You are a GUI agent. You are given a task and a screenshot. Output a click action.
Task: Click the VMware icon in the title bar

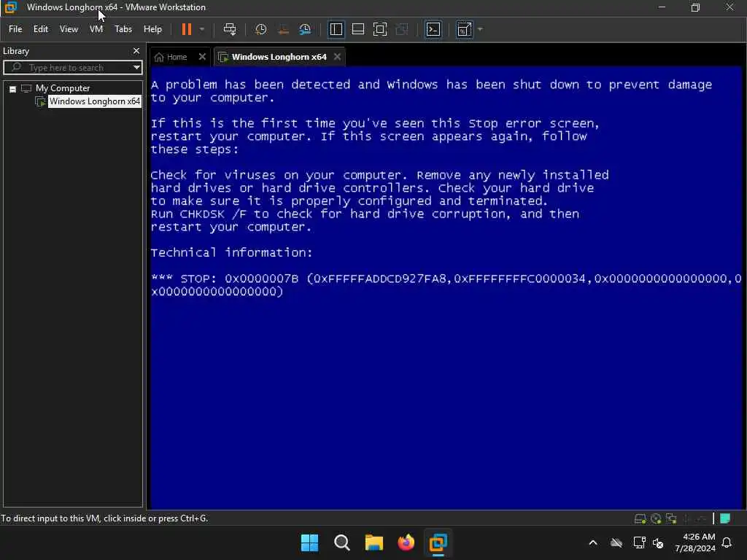[x=10, y=7]
